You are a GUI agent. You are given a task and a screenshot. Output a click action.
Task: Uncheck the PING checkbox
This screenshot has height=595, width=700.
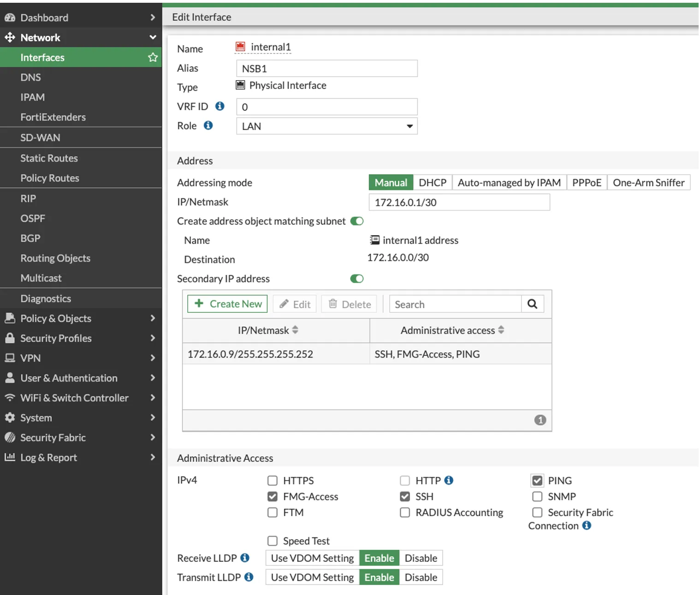coord(537,481)
